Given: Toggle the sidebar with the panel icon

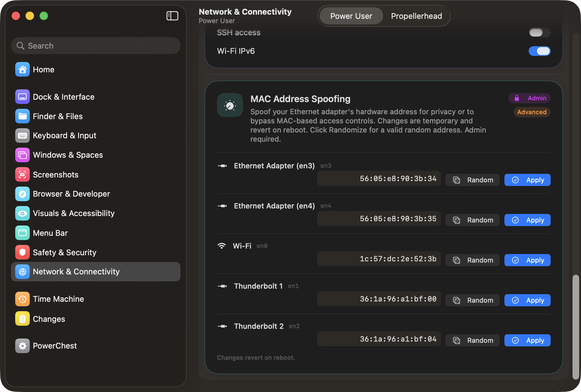Looking at the screenshot, I should point(172,16).
